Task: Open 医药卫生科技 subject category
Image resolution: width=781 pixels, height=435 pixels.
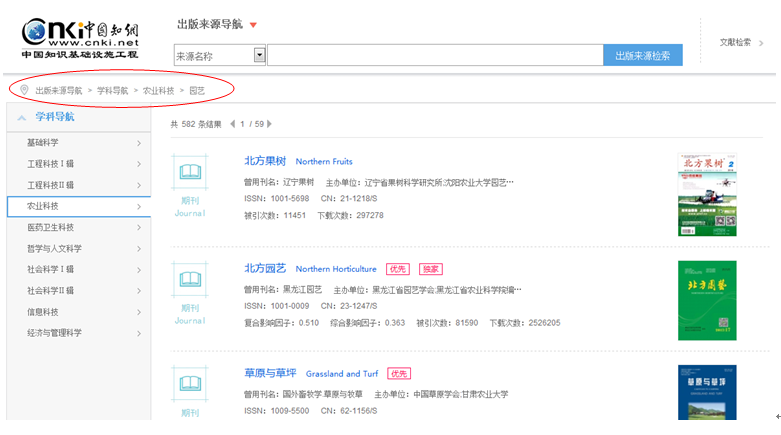Action: (82, 227)
